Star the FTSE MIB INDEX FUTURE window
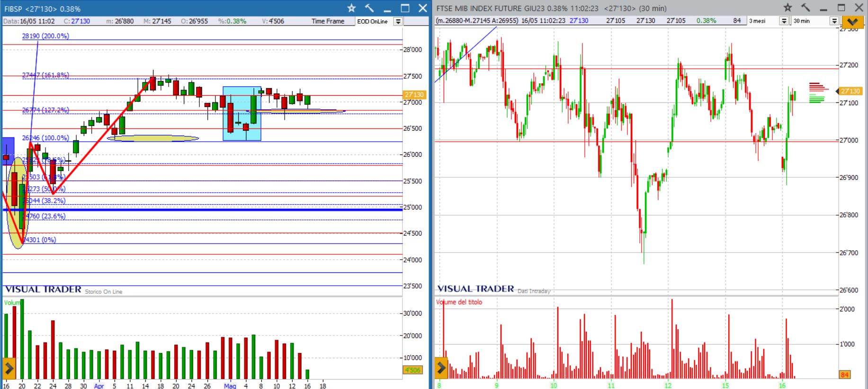The height and width of the screenshot is (389, 868). [787, 8]
